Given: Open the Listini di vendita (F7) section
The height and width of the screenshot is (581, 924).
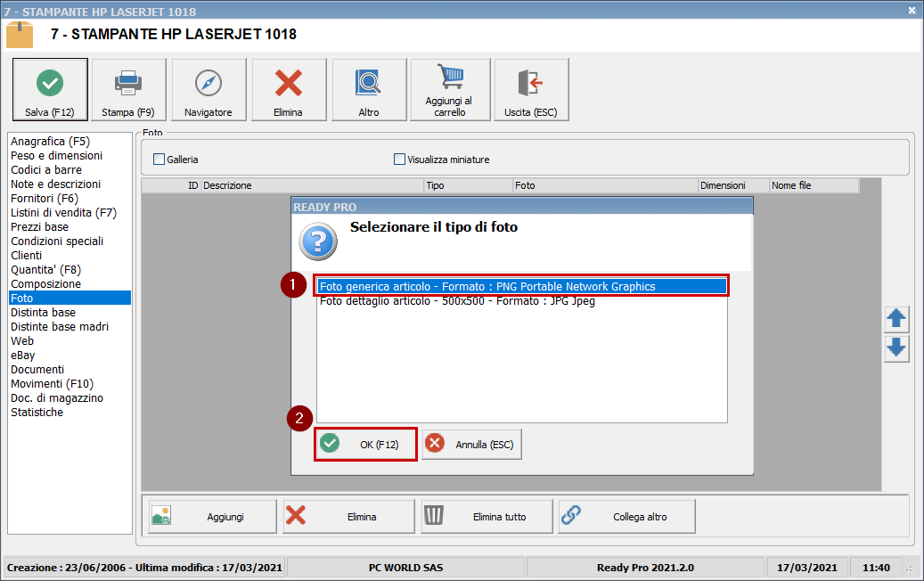Looking at the screenshot, I should (x=63, y=213).
